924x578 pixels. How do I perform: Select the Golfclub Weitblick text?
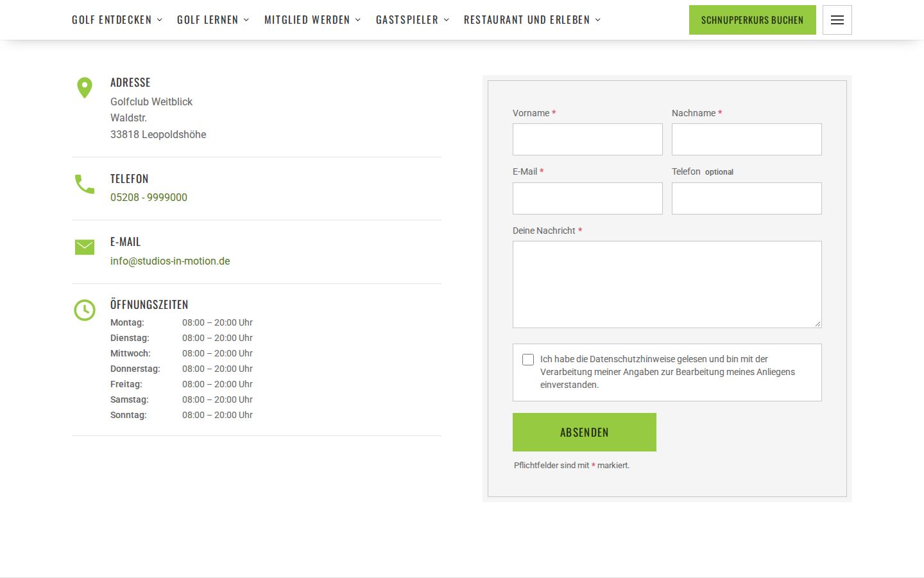coord(151,101)
